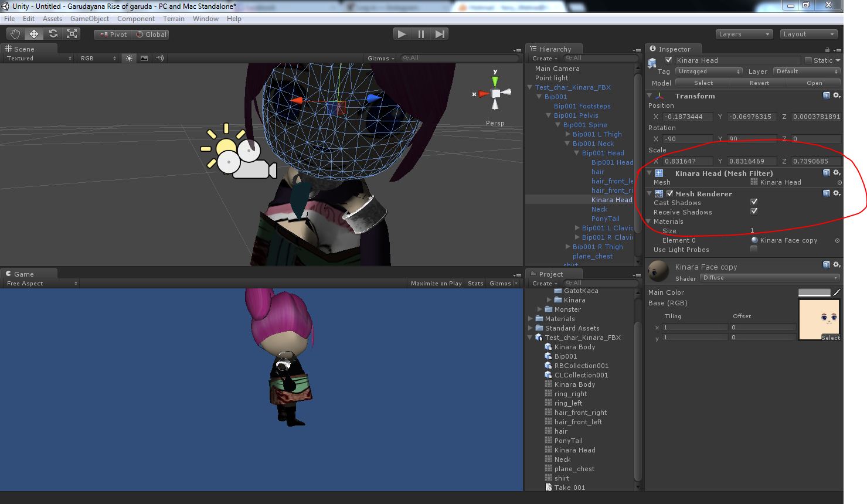Open the Hierarchy Create dropdown

[545, 58]
